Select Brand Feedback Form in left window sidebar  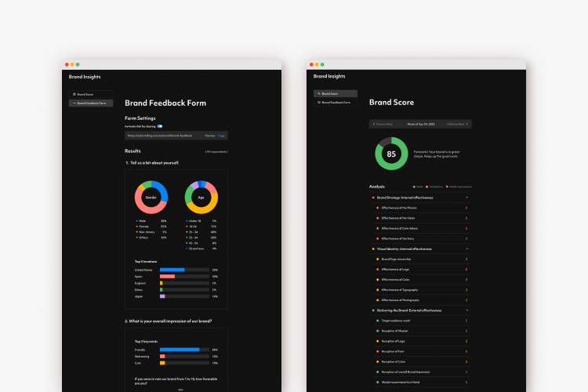(x=91, y=103)
